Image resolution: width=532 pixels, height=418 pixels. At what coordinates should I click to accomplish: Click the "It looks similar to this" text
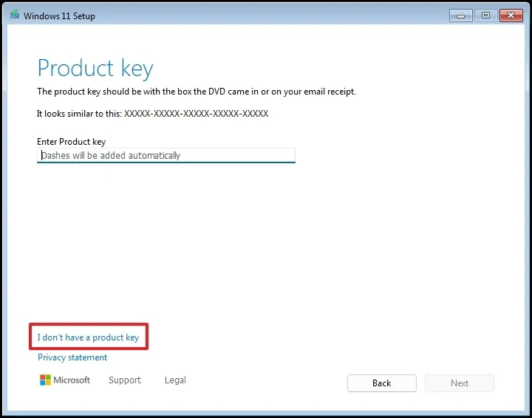tap(79, 114)
